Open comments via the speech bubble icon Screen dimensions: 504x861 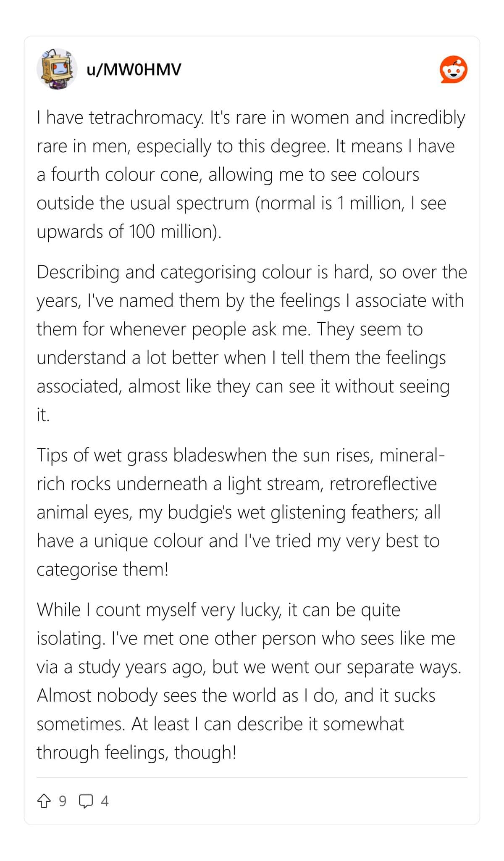pos(86,801)
